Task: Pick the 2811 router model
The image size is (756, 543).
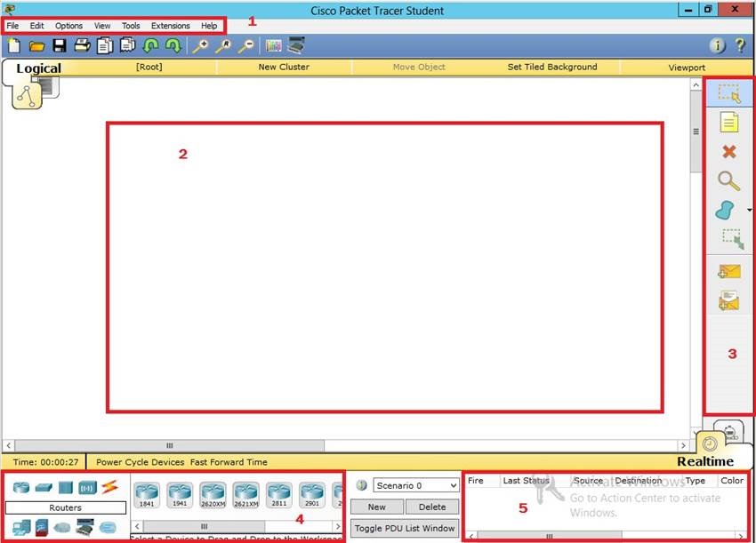Action: 279,495
